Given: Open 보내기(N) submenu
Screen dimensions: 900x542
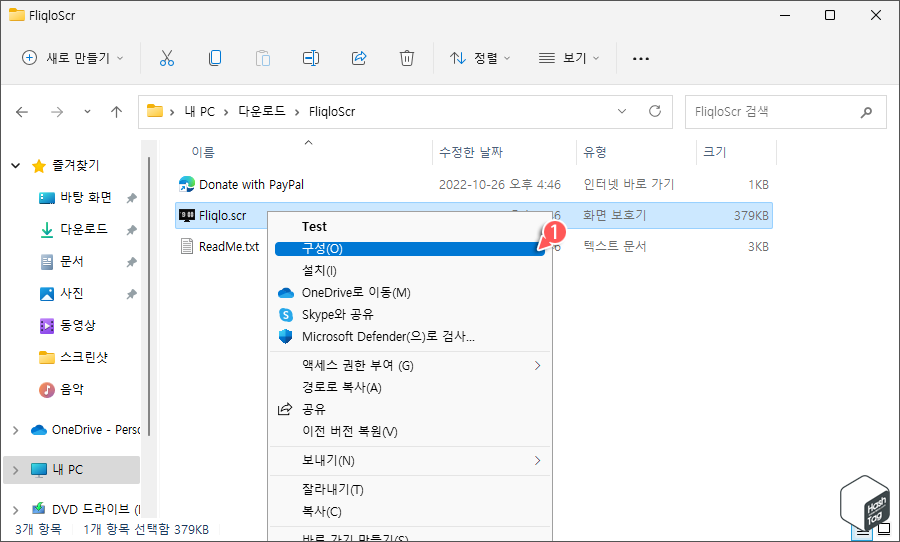Looking at the screenshot, I should click(x=410, y=460).
